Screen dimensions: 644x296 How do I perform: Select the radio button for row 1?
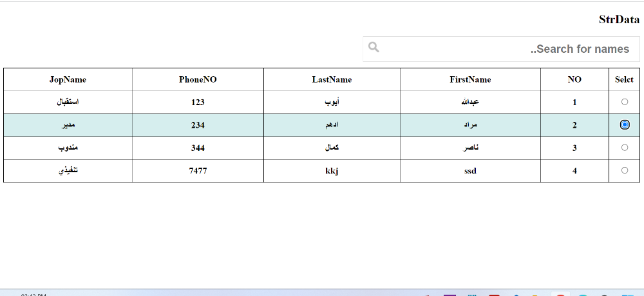click(624, 102)
